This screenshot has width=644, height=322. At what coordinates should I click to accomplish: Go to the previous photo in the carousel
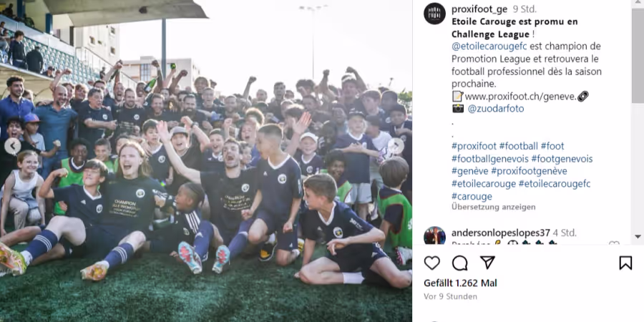[x=12, y=146]
